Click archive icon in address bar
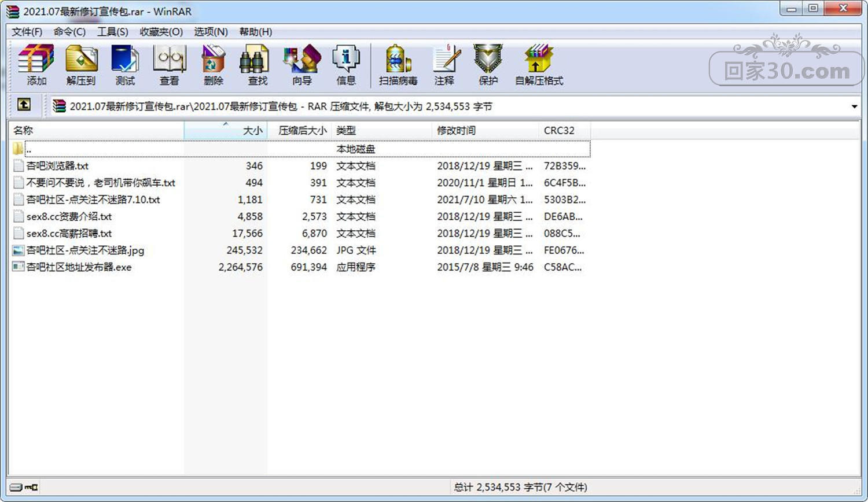 pyautogui.click(x=59, y=106)
